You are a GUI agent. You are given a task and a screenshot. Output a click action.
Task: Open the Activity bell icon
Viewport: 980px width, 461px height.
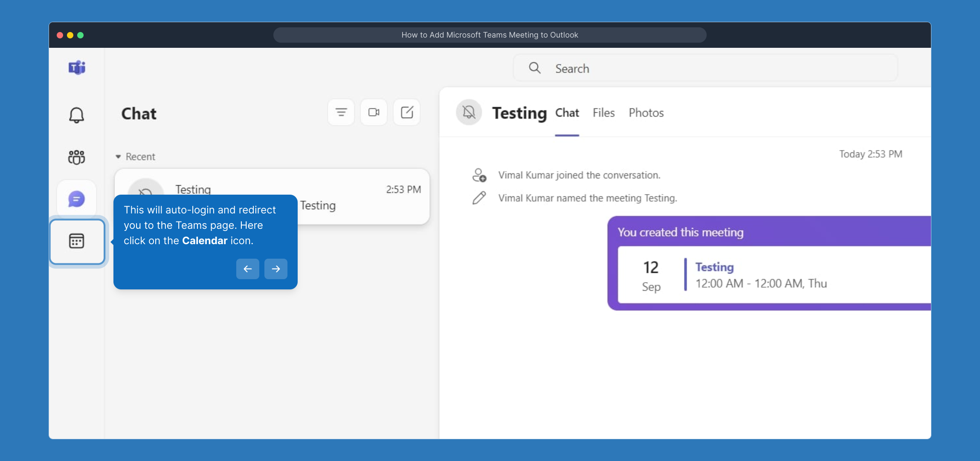click(77, 115)
